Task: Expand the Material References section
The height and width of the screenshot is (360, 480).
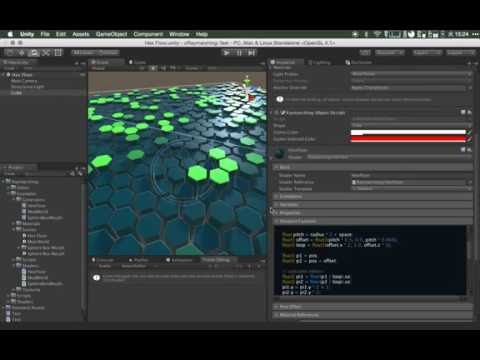Action: coord(373,315)
